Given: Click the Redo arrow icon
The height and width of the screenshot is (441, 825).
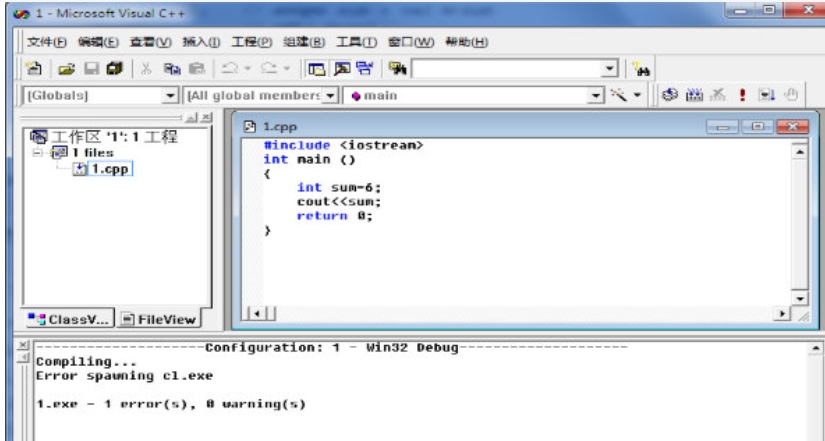Looking at the screenshot, I should tap(269, 68).
